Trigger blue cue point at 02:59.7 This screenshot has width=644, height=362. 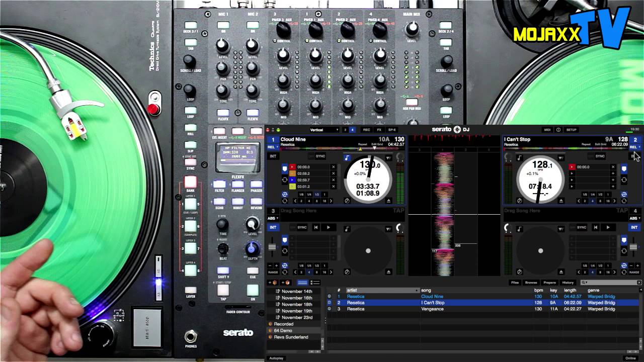292,180
